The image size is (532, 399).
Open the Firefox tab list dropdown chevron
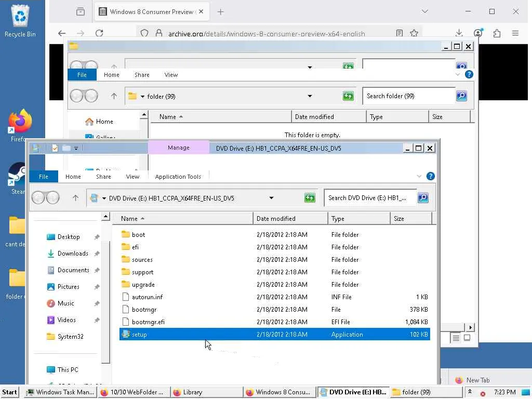[424, 11]
